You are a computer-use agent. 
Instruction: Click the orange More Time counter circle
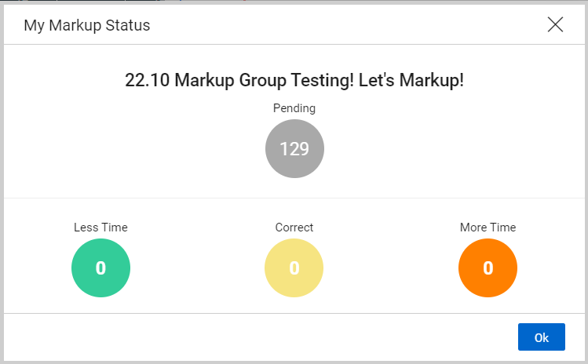click(x=488, y=268)
